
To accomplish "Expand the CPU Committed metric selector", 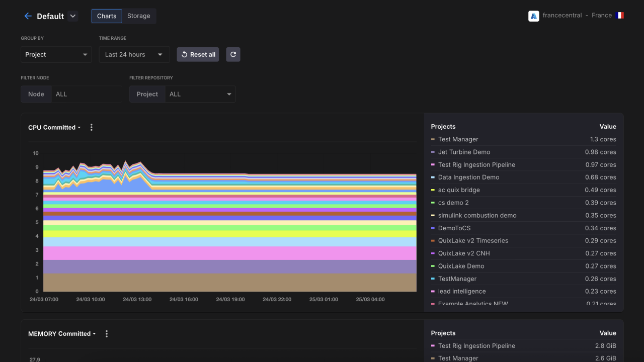I will [54, 128].
